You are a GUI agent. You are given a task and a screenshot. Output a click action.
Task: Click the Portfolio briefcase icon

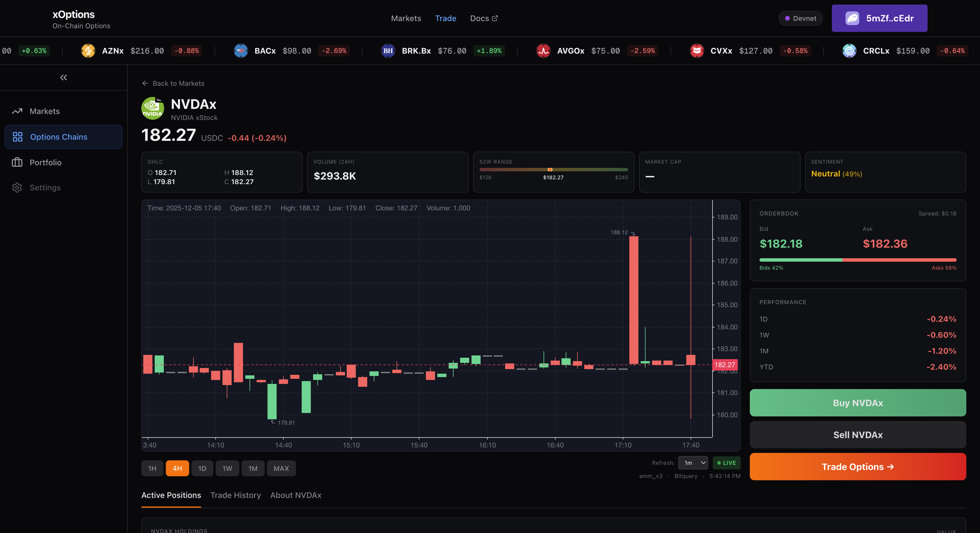tap(17, 162)
